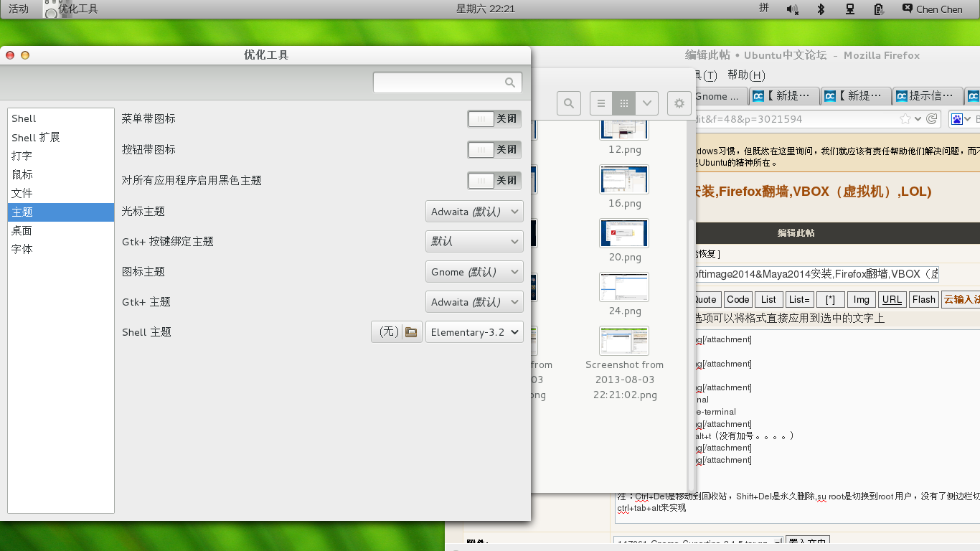This screenshot has height=551, width=980.
Task: Switch file manager to grid view
Action: (x=624, y=103)
